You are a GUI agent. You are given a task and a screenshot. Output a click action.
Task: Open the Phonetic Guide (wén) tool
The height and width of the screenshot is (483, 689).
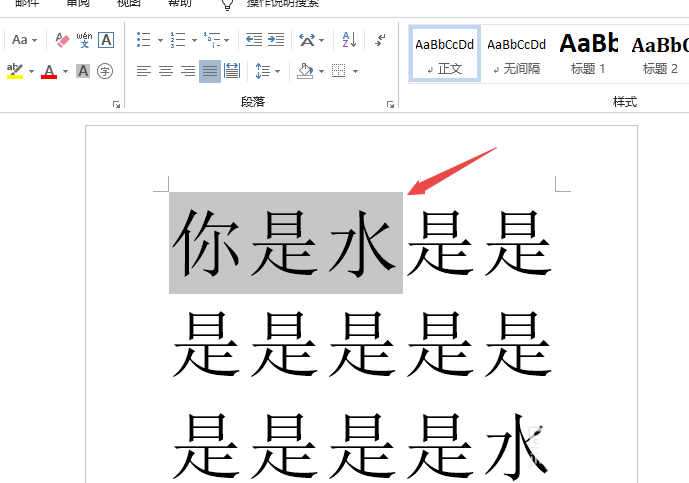[84, 40]
